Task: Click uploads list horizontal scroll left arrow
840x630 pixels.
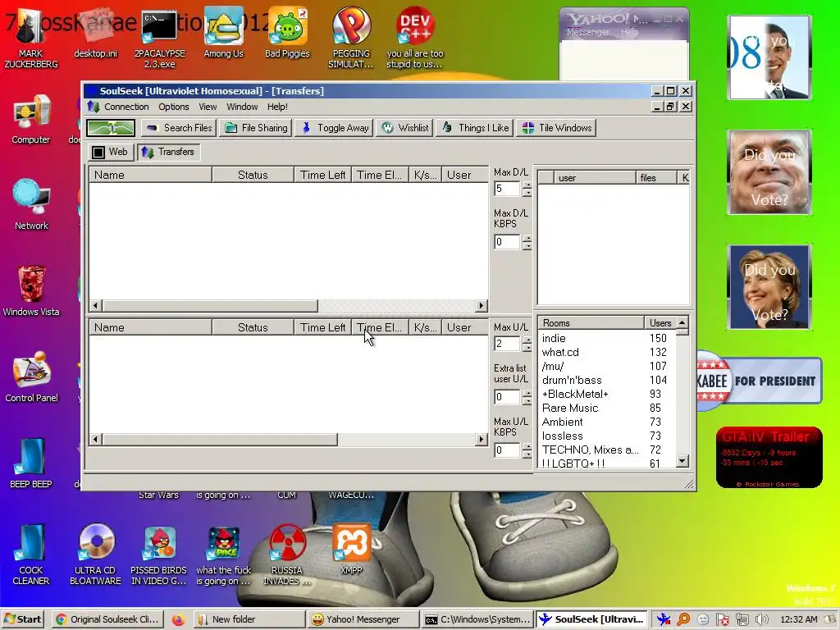Action: [x=96, y=440]
